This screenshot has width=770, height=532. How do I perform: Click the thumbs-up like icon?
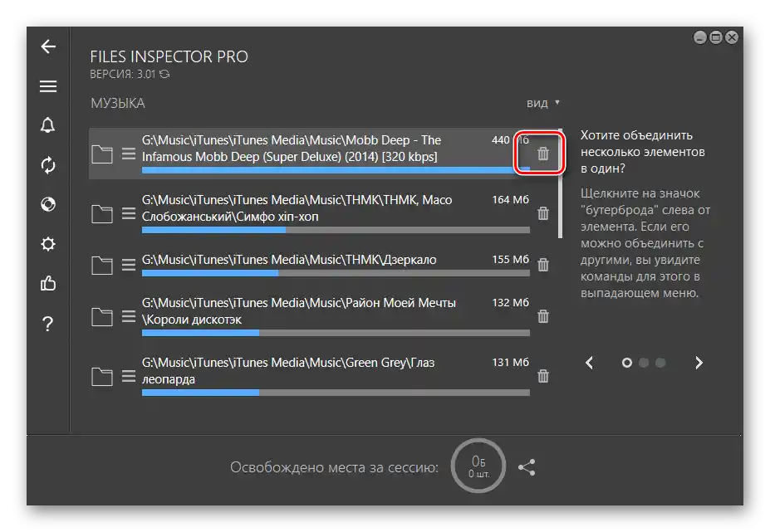coord(48,283)
